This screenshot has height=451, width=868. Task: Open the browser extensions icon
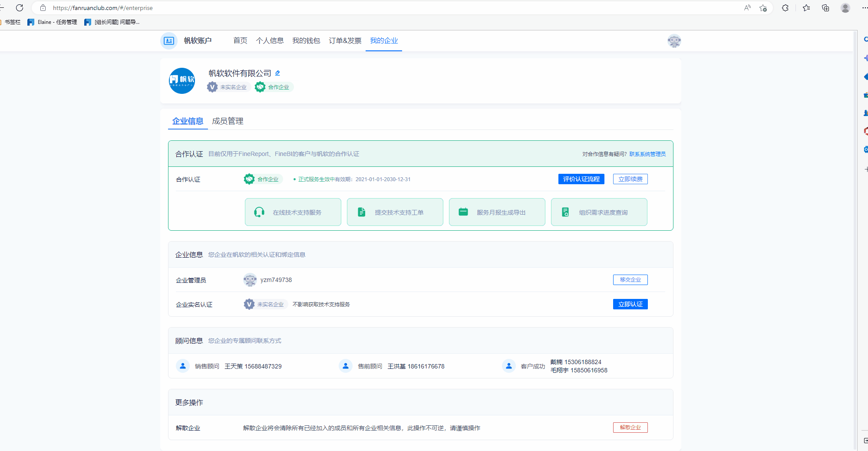point(785,8)
